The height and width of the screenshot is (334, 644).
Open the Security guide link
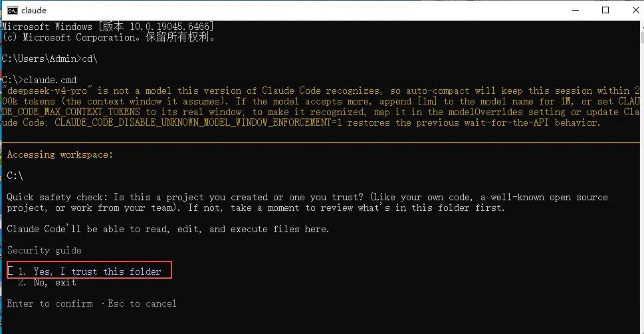(45, 250)
